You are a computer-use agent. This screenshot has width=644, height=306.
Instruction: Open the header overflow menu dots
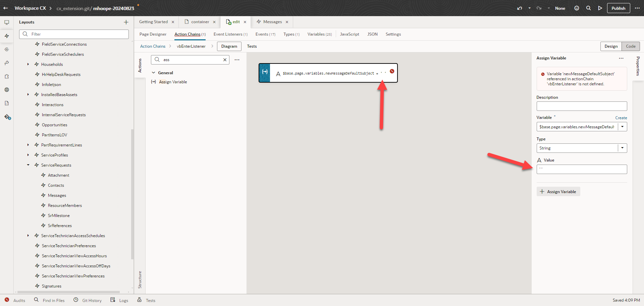637,8
